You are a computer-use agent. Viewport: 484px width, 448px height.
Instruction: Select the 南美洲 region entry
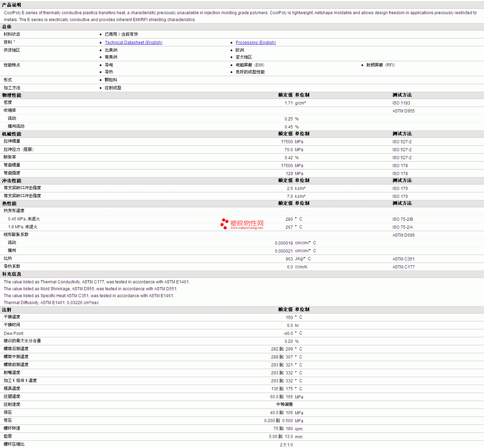click(111, 57)
